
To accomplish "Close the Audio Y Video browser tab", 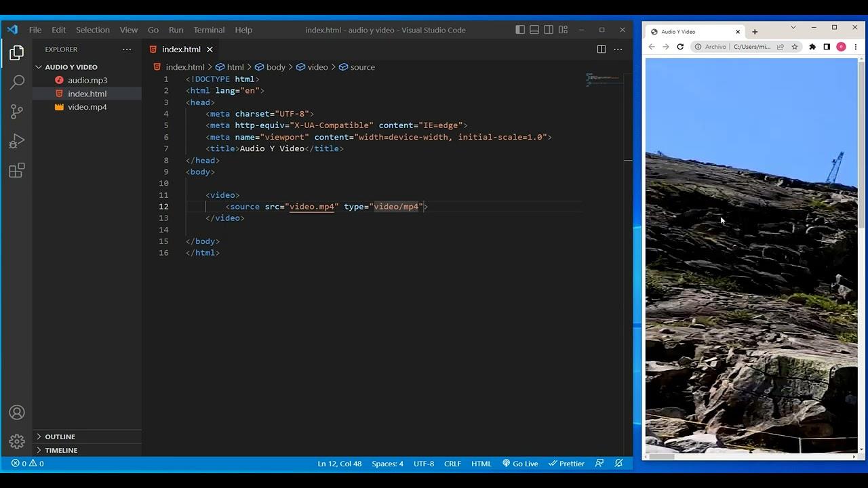I will tap(738, 32).
